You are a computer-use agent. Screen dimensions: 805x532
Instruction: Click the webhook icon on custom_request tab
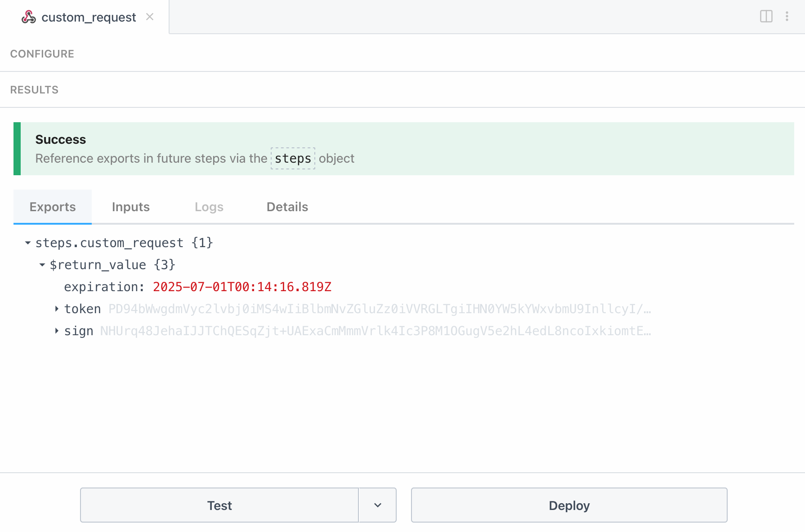(x=29, y=17)
